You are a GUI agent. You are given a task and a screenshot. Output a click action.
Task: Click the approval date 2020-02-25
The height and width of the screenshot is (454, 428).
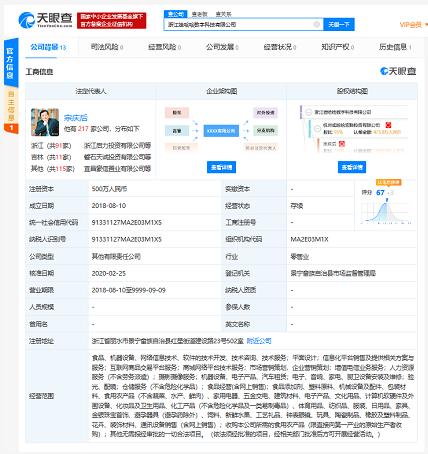tap(109, 273)
